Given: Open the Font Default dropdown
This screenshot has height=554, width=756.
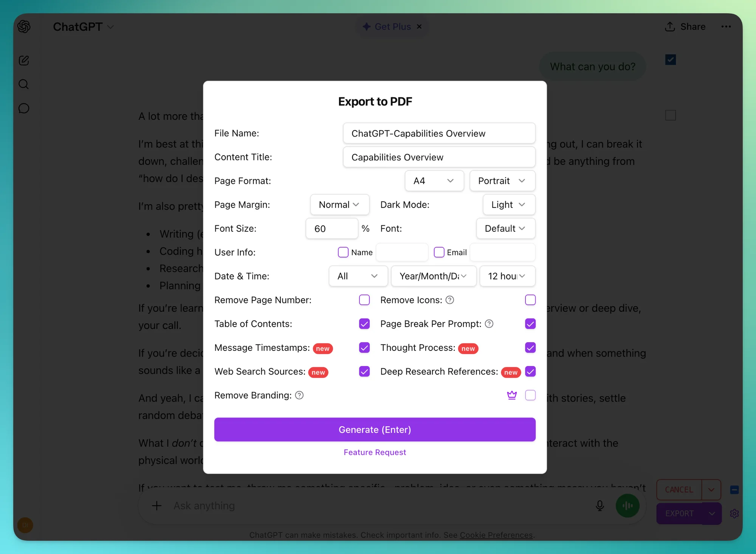Looking at the screenshot, I should tap(506, 228).
